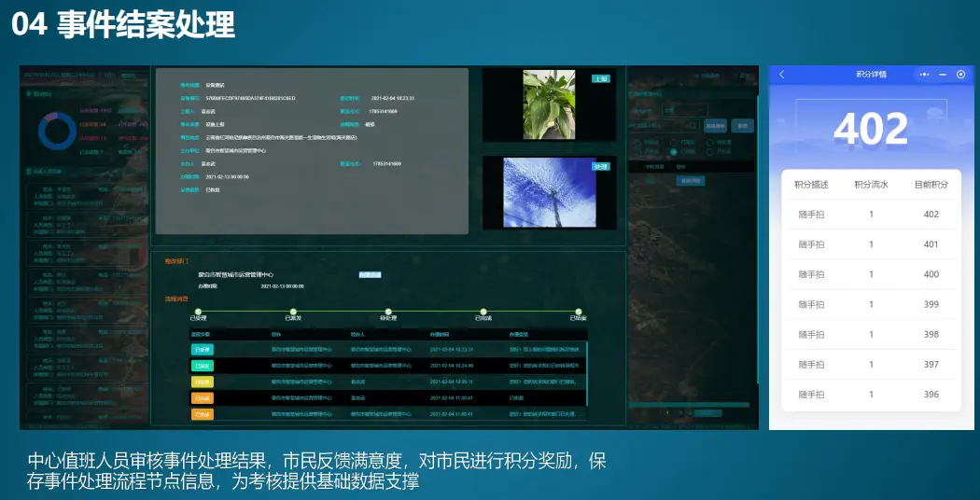The width and height of the screenshot is (980, 500).
Task: Go back with the 积分详情 back arrow
Action: click(x=781, y=75)
